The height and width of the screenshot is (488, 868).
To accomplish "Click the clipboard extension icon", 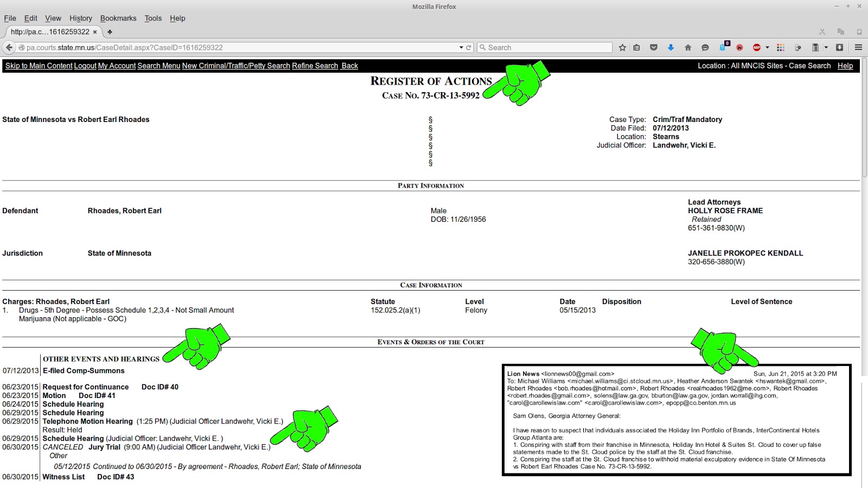I will tap(815, 48).
